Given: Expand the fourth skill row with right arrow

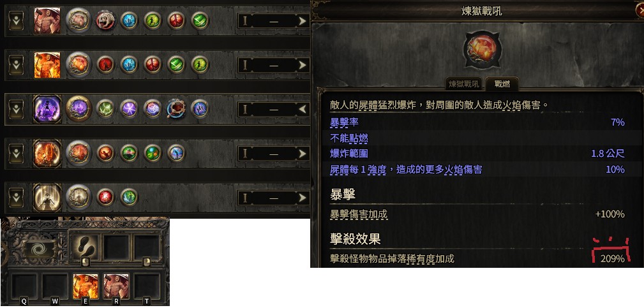Looking at the screenshot, I should pos(303,154).
